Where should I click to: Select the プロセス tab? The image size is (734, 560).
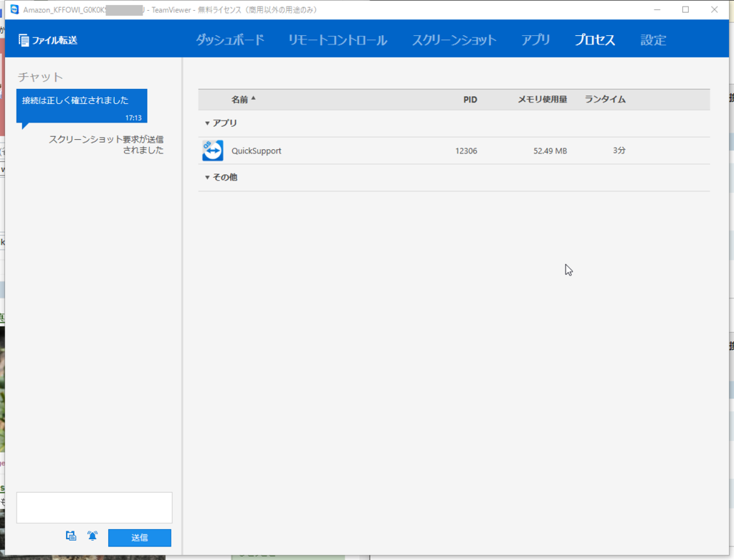pos(595,40)
